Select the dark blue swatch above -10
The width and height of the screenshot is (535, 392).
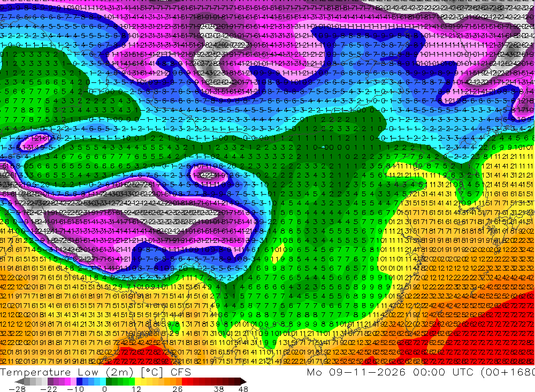click(80, 382)
